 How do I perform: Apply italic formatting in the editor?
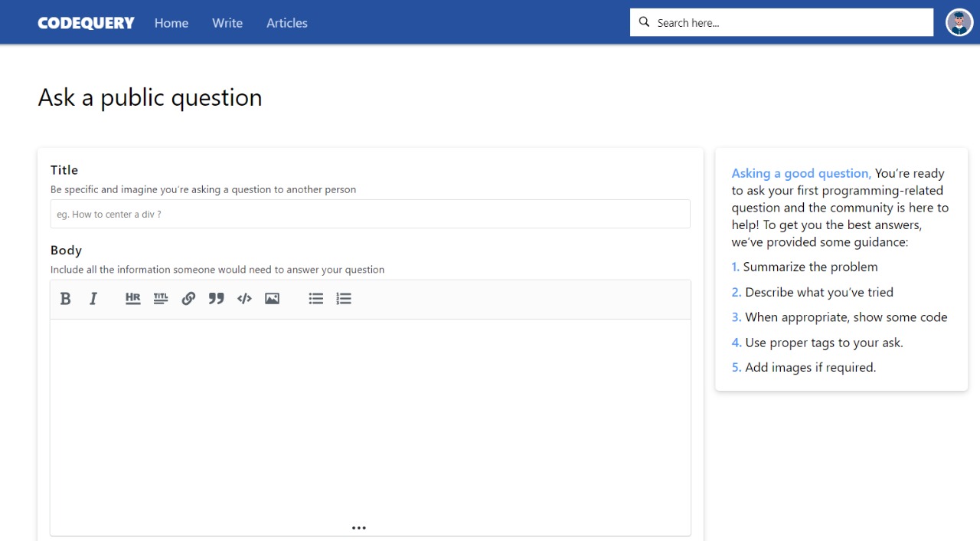click(x=93, y=299)
